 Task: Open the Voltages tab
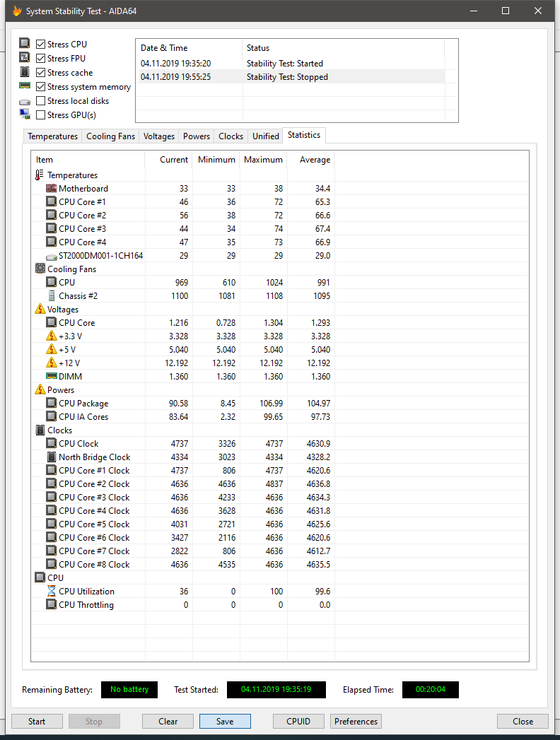point(158,136)
